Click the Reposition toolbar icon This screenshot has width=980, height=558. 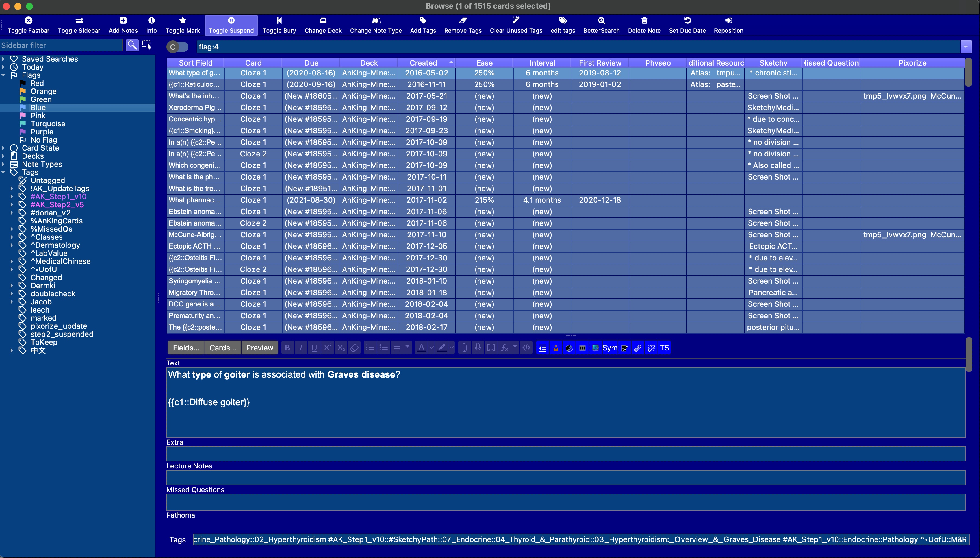pyautogui.click(x=728, y=21)
